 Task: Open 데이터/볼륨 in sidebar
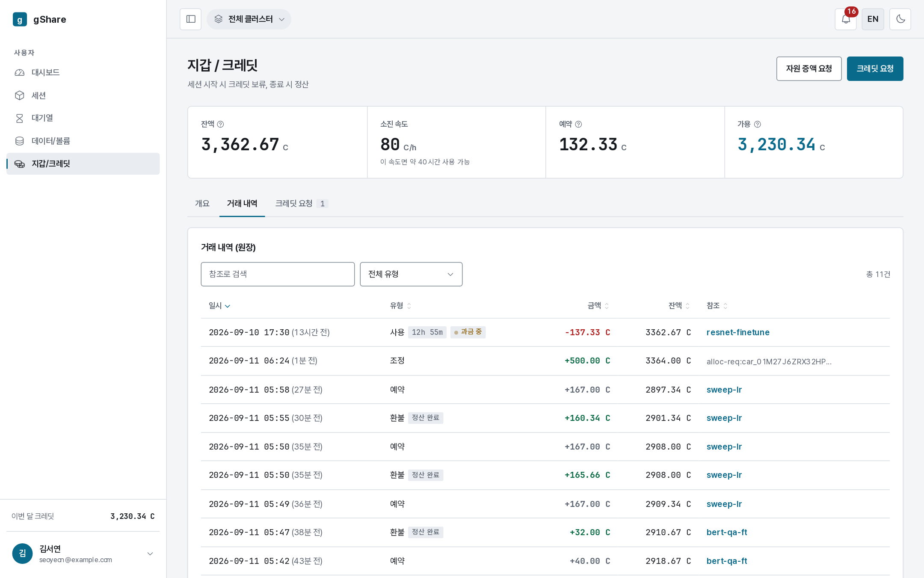pyautogui.click(x=83, y=141)
